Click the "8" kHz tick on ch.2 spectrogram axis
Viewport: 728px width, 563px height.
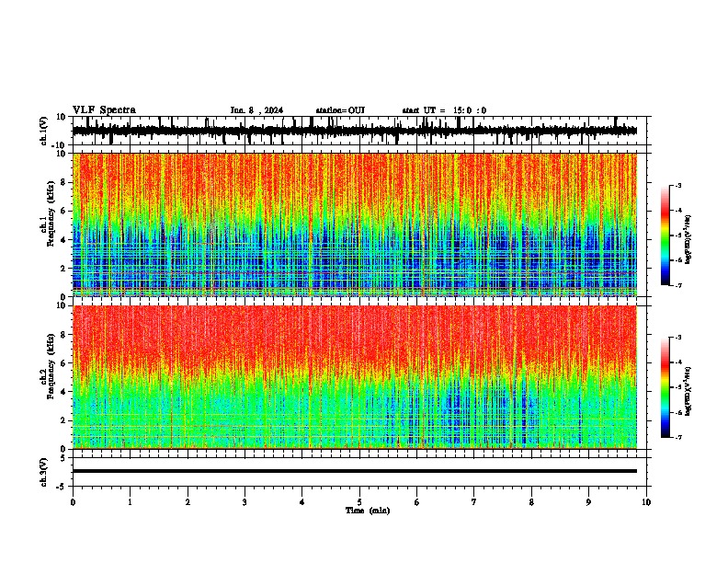pyautogui.click(x=63, y=335)
